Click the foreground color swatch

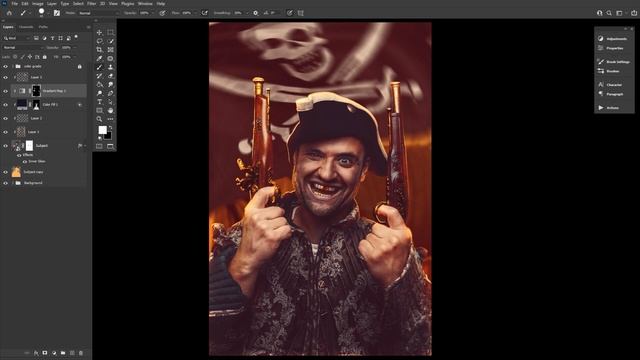[x=102, y=130]
